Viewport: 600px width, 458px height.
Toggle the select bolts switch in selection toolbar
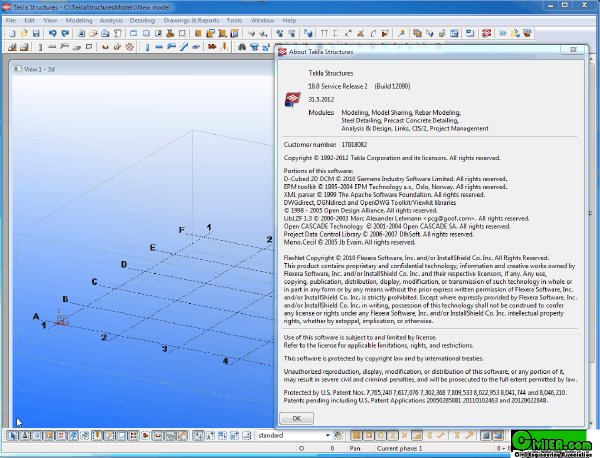coord(134,435)
